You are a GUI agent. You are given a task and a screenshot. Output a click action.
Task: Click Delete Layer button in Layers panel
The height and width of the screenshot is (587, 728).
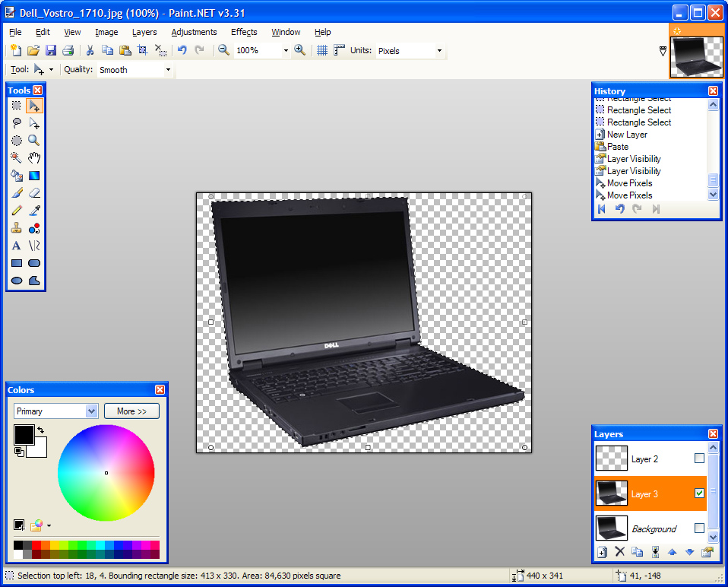tap(620, 552)
